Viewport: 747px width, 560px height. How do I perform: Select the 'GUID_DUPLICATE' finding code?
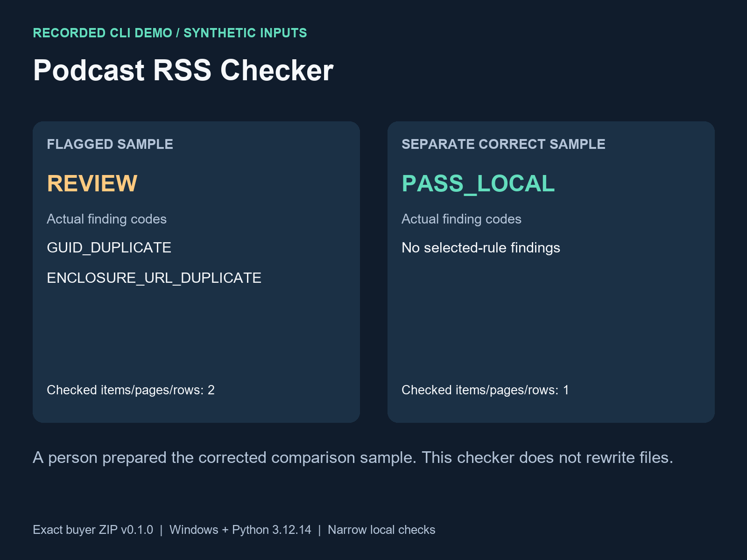[x=109, y=248]
